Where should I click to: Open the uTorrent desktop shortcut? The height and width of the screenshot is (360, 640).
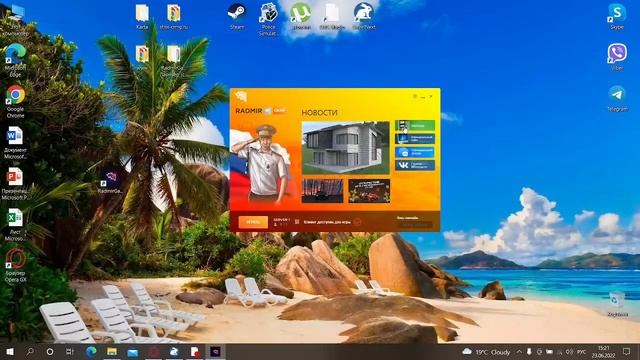point(301,16)
